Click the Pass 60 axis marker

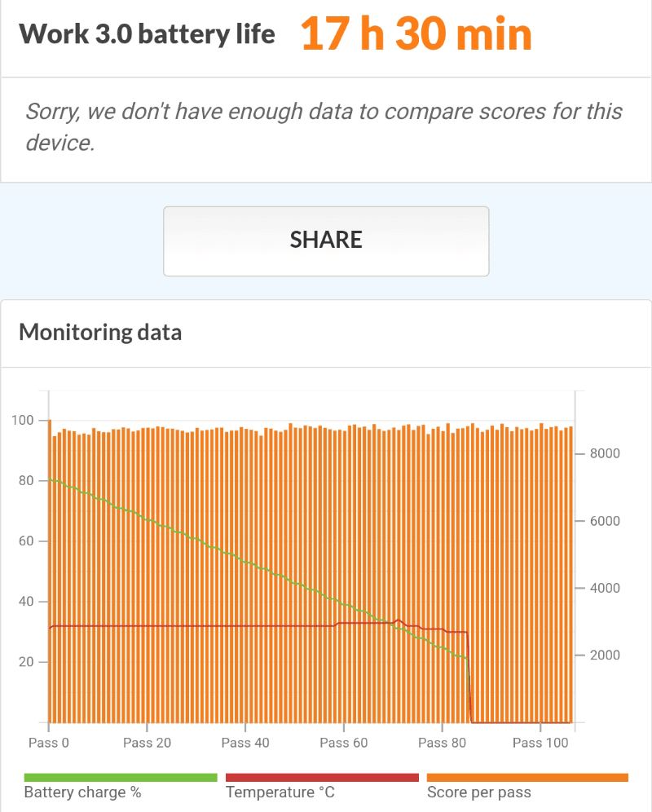pyautogui.click(x=344, y=743)
